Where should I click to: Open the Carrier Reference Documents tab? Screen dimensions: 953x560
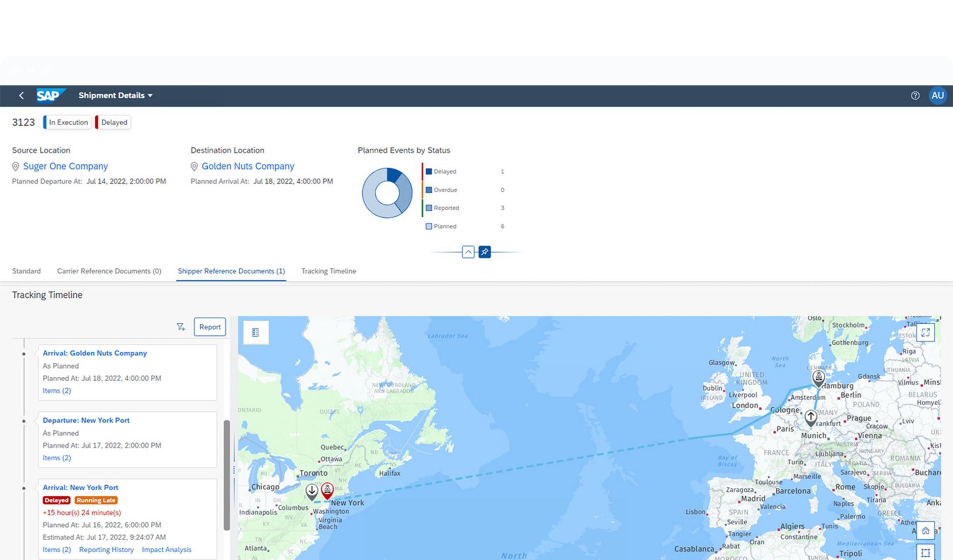coord(108,271)
